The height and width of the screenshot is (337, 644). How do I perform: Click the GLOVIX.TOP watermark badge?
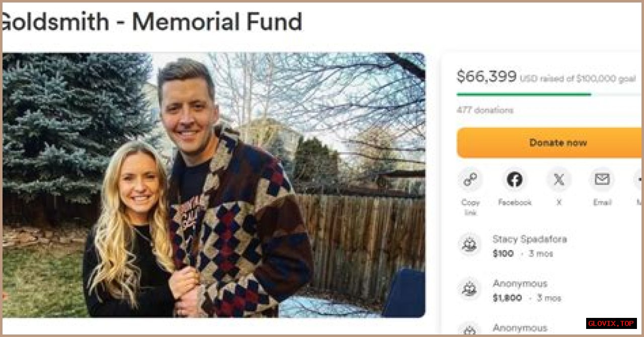(611, 323)
